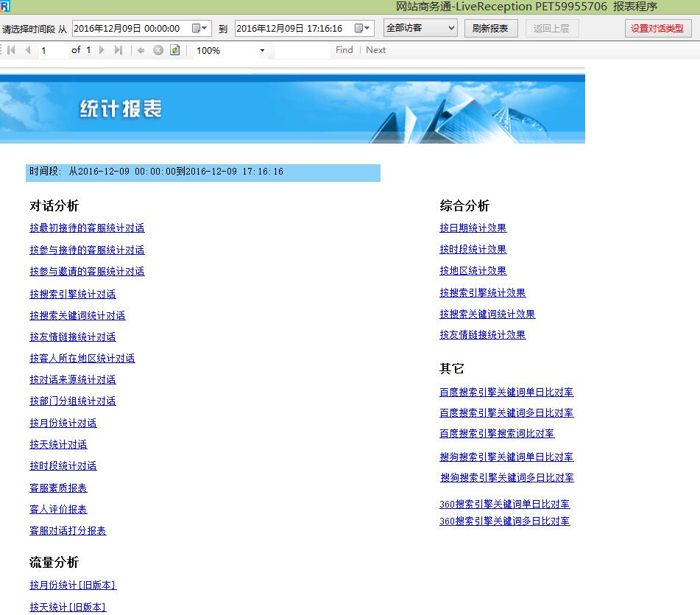This screenshot has height=615, width=700.
Task: Navigate to the last report page
Action: 119,50
